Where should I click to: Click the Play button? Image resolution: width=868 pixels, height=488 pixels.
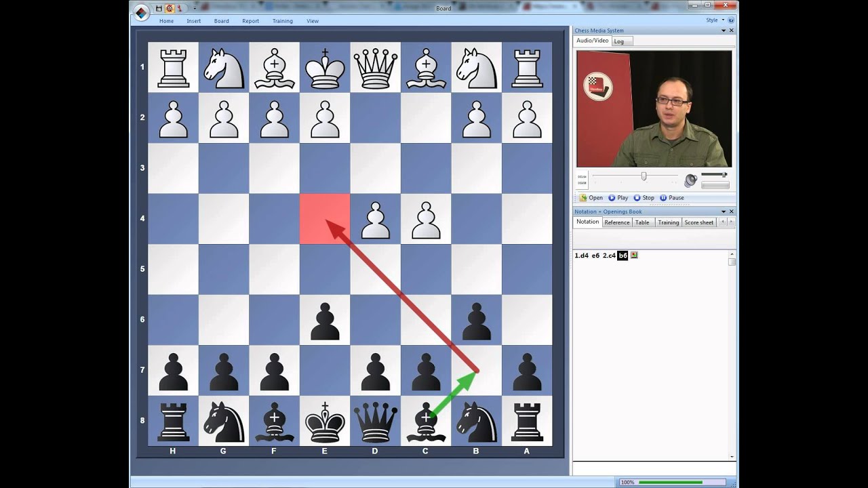pyautogui.click(x=618, y=198)
